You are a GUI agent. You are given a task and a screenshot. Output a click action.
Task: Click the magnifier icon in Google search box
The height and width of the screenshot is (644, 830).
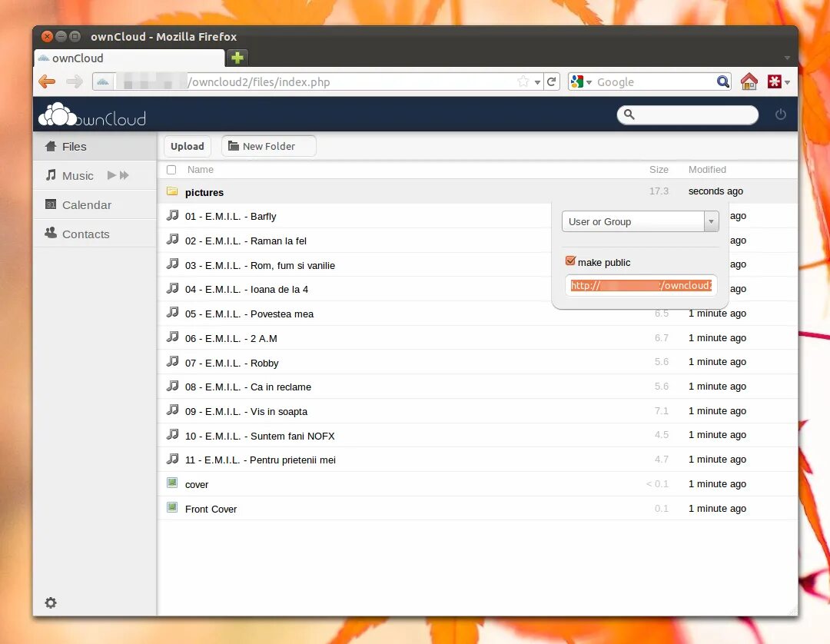[x=722, y=81]
